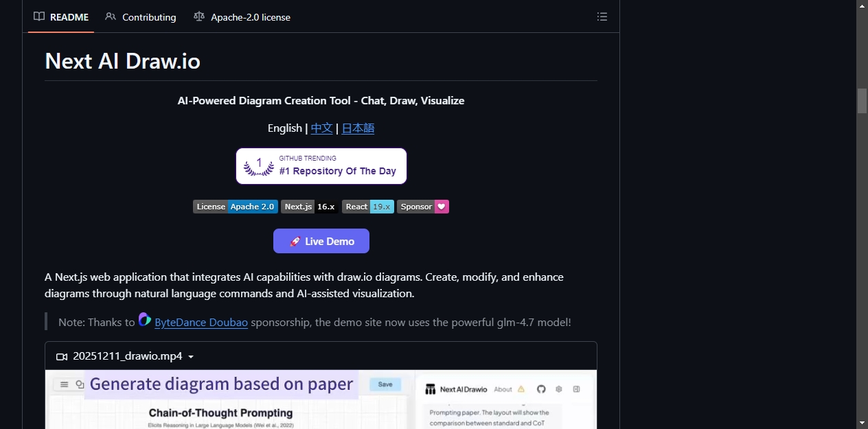Open the Apache-2.0 license tab
The width and height of the screenshot is (868, 429).
tap(242, 17)
